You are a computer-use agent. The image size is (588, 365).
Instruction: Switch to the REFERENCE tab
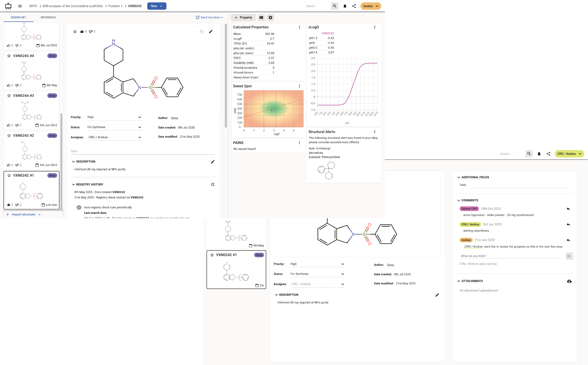pyautogui.click(x=48, y=17)
